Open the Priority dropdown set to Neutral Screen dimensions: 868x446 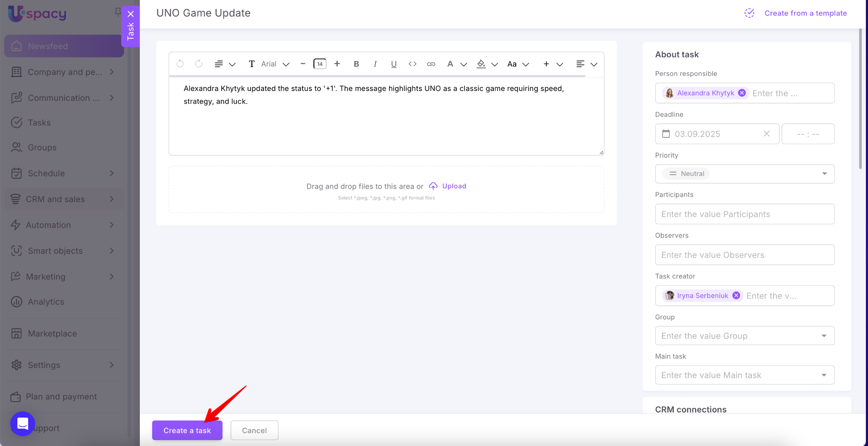coord(744,174)
